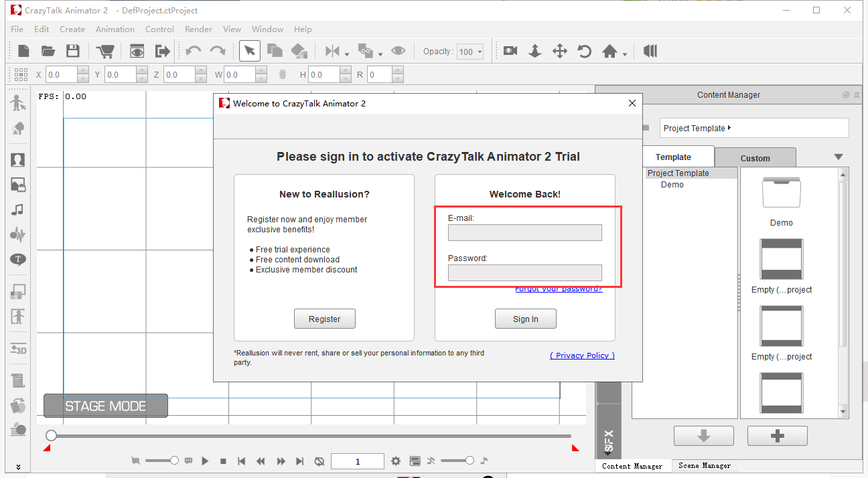
Task: Increase the X value with the spinner arrow
Action: click(83, 72)
